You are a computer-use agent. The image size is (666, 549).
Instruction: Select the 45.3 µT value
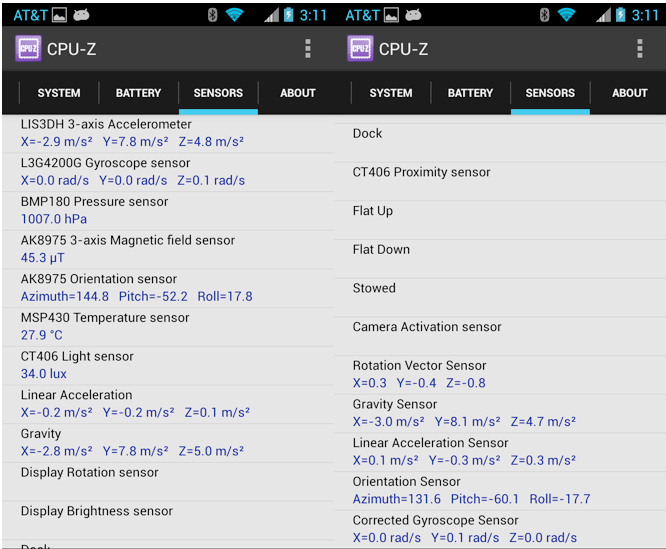click(42, 258)
